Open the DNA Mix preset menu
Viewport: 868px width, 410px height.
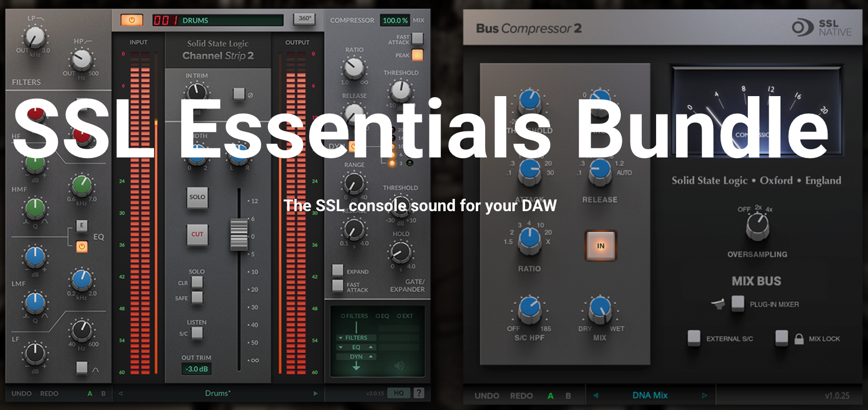tap(650, 395)
